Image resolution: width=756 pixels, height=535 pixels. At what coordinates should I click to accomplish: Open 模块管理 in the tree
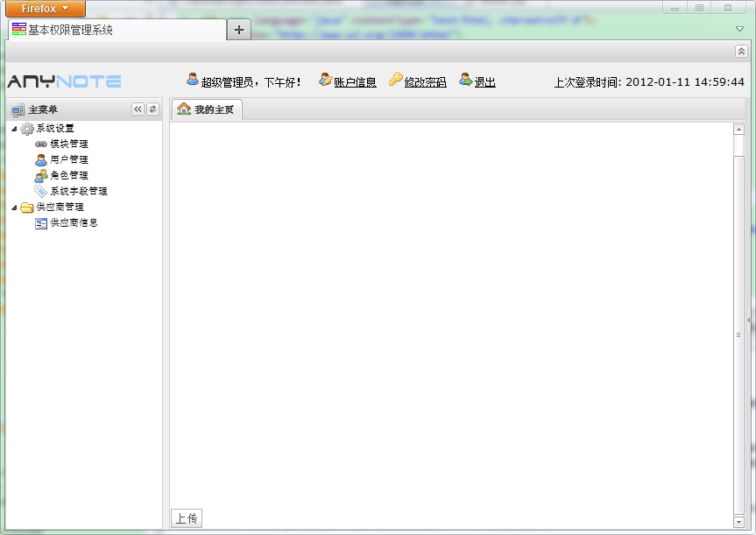click(x=69, y=144)
